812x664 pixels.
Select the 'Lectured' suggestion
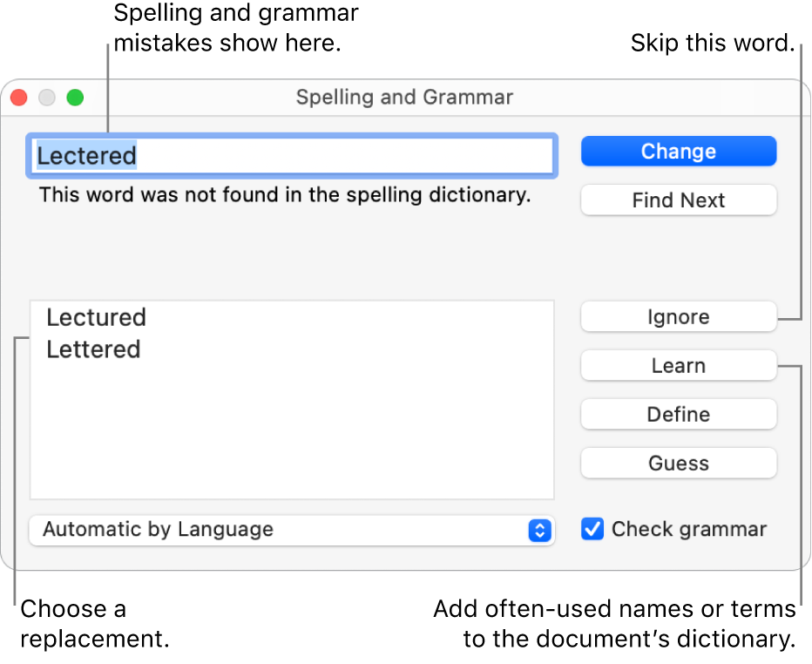click(x=96, y=318)
